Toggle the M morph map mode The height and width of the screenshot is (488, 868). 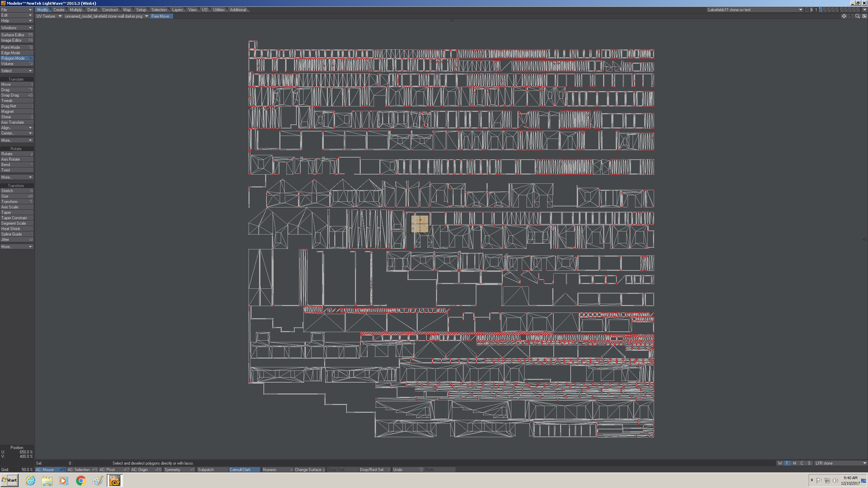(794, 463)
